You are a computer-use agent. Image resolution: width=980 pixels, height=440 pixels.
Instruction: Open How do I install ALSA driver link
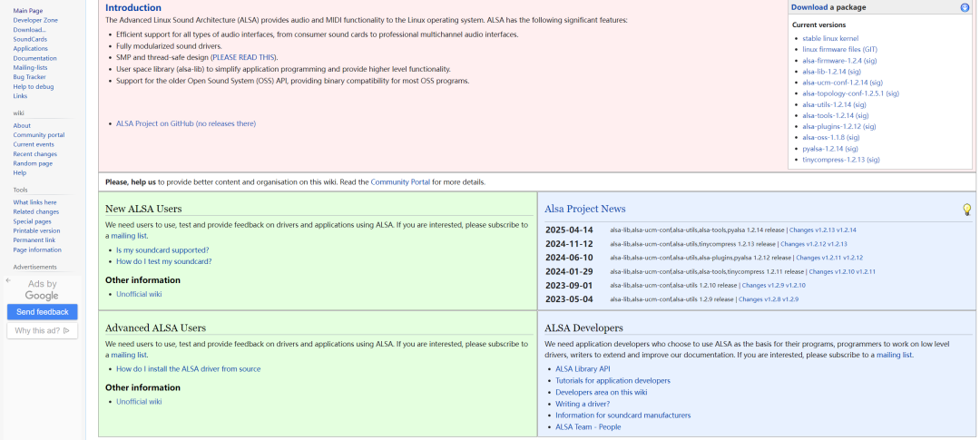tap(188, 369)
